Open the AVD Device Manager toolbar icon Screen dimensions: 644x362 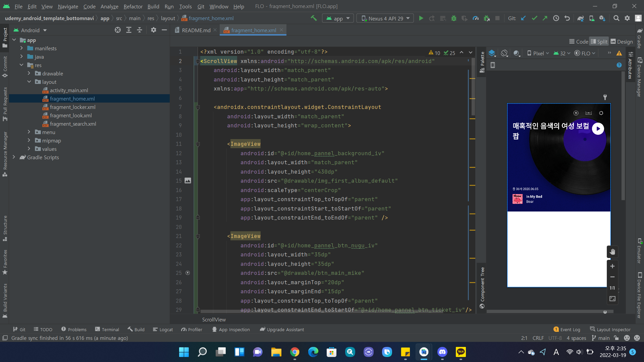point(591,18)
